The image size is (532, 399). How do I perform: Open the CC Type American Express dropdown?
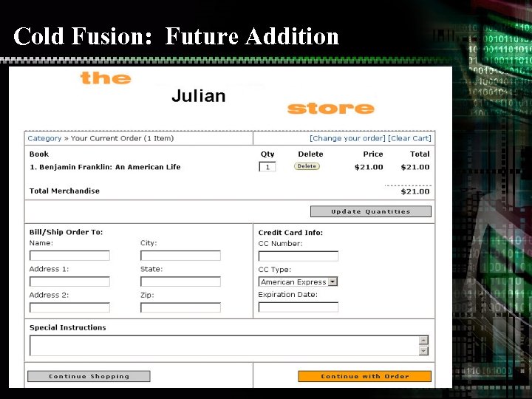[x=298, y=282]
